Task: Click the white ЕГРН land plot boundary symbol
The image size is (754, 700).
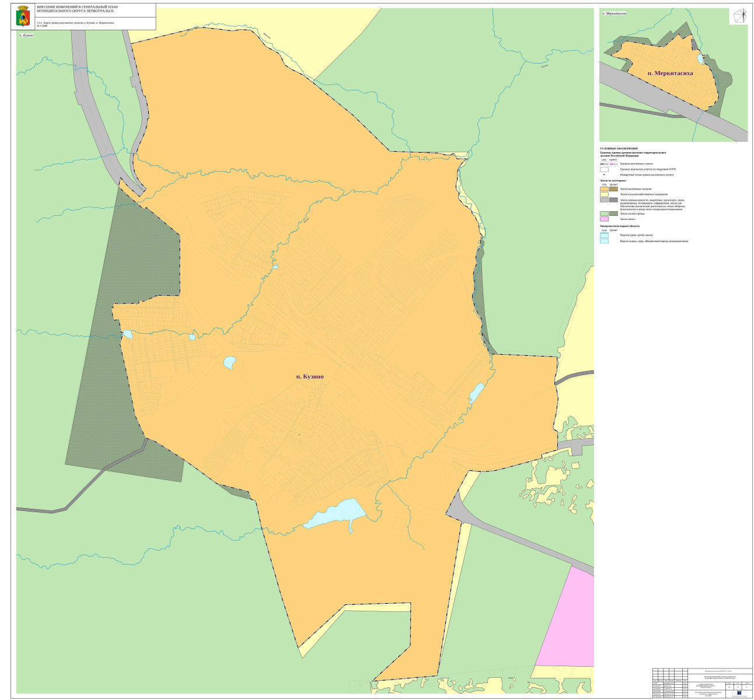Action: [604, 169]
